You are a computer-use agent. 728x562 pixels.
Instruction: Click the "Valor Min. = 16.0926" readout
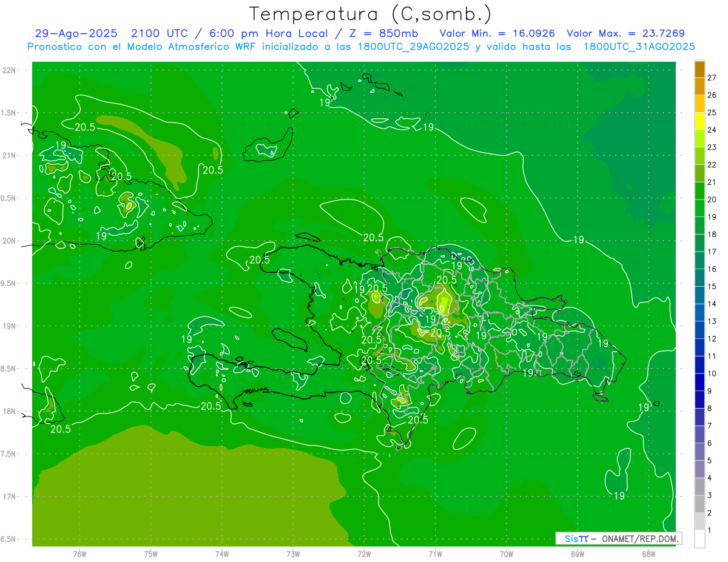(x=497, y=34)
